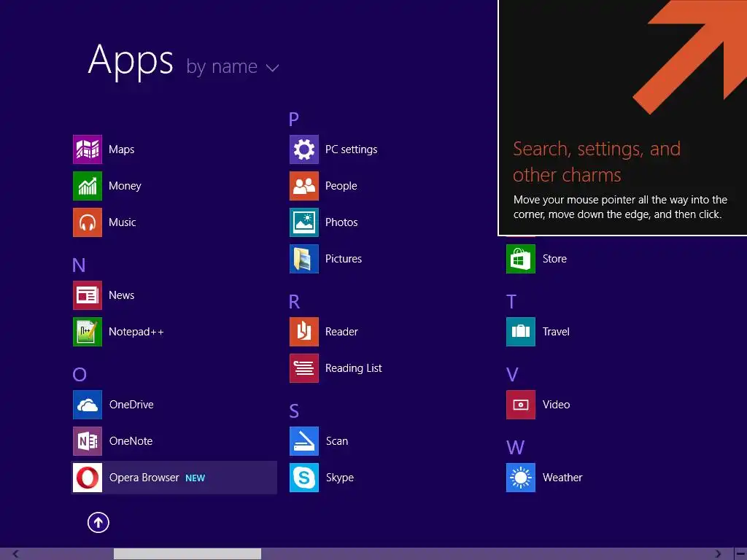Click the 'PC settings' label
This screenshot has height=560, width=747.
tap(351, 149)
